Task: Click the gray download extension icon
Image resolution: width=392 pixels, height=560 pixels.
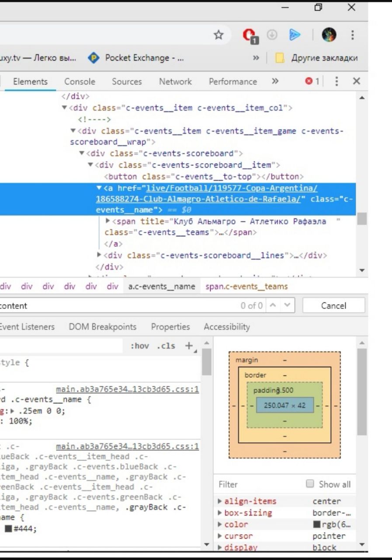Action: [272, 35]
